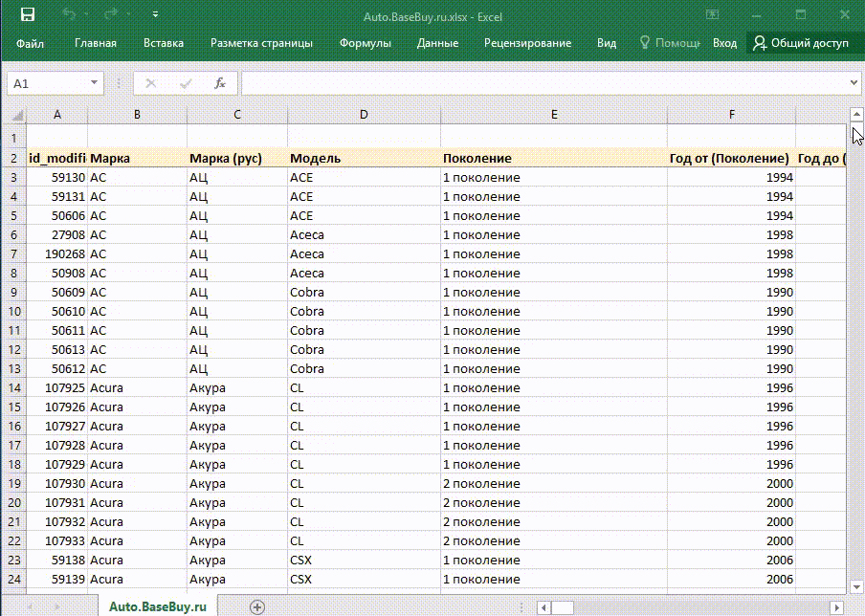Screen dimensions: 865x616
Task: Click the Помощь lightbulb help icon
Action: point(644,42)
